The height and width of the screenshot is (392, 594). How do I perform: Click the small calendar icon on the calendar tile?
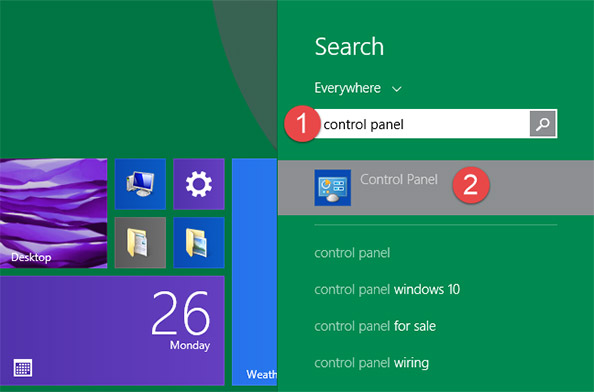23,368
